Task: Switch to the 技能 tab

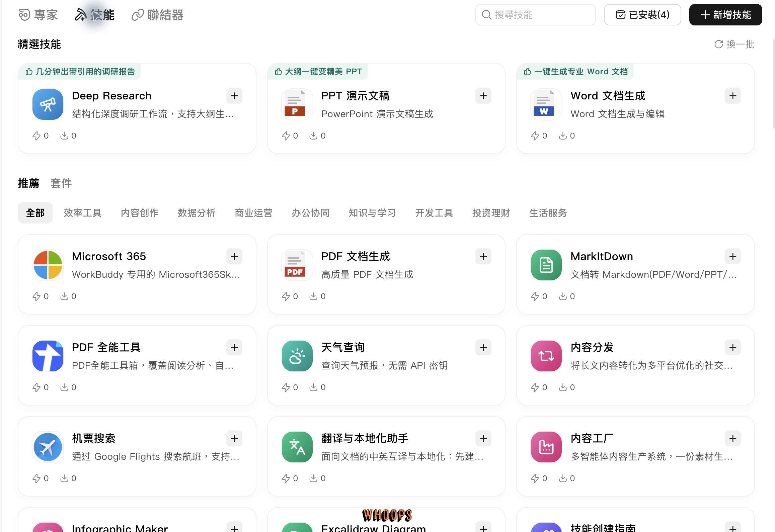Action: tap(94, 15)
